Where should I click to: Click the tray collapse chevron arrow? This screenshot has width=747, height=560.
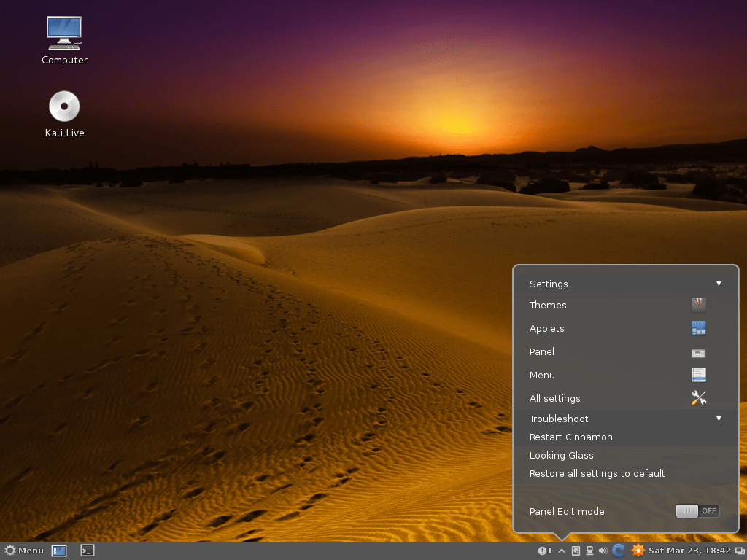click(561, 551)
